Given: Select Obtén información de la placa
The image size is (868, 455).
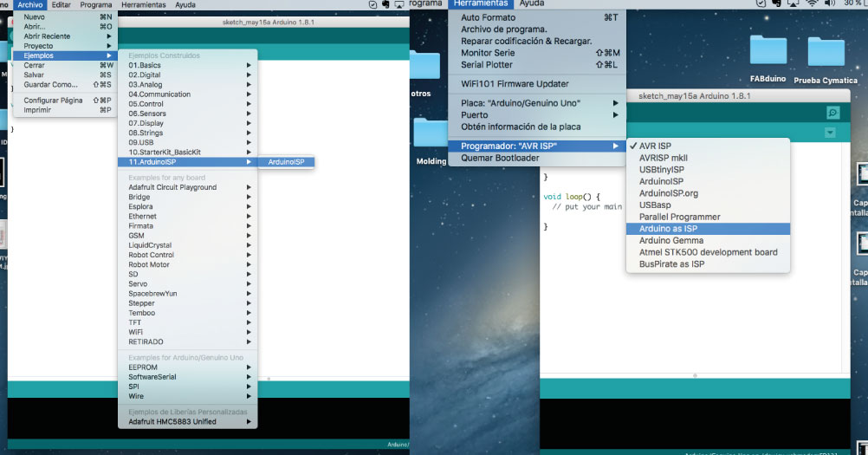Looking at the screenshot, I should [x=537, y=127].
